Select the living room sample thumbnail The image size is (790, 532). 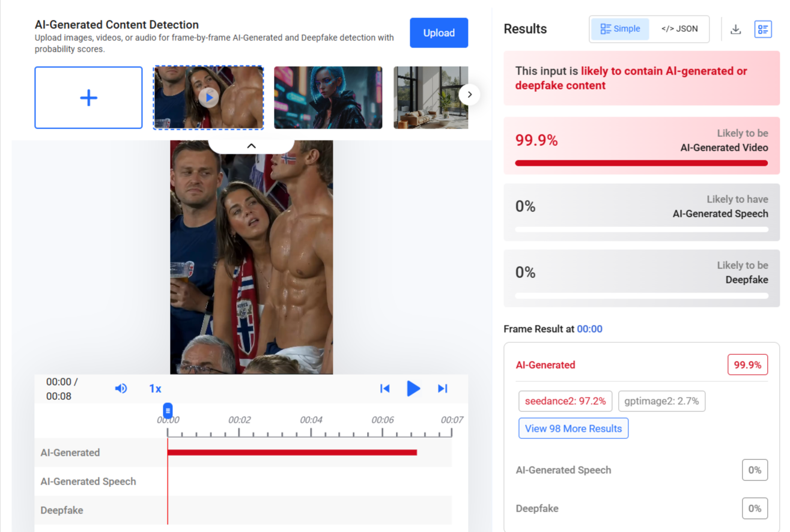(431, 98)
